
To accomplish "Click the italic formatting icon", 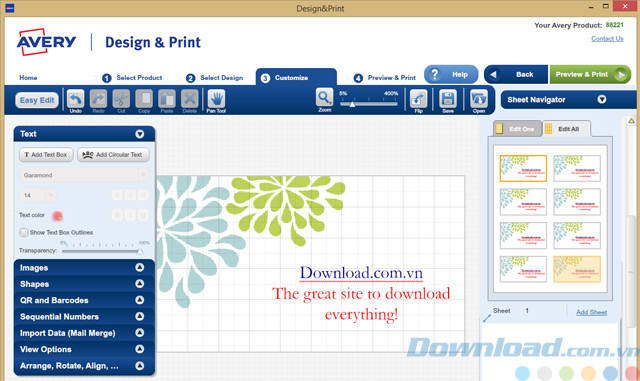I will coord(130,215).
